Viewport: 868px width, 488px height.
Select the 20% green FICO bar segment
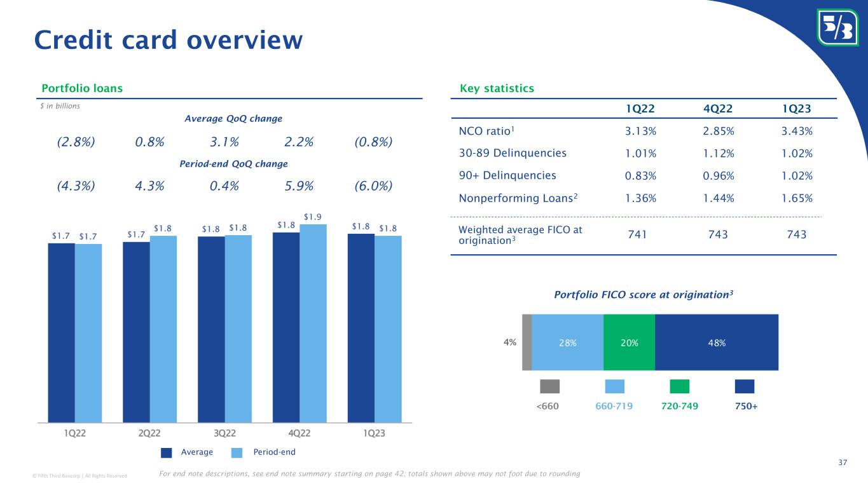pos(629,342)
